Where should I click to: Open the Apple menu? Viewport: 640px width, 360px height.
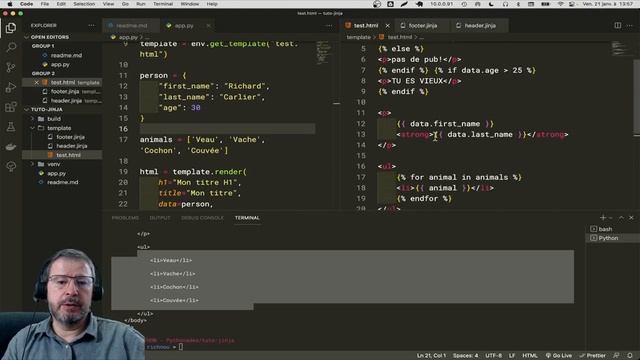click(9, 4)
